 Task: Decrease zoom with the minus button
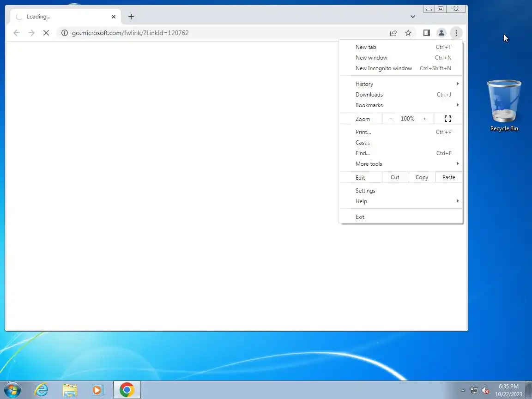(x=391, y=119)
